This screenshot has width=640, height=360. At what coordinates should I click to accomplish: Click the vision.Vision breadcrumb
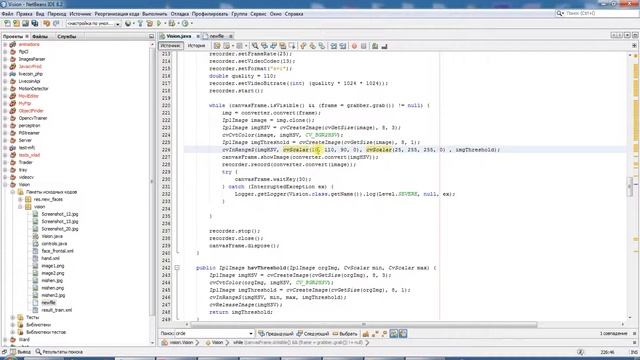coord(178,343)
